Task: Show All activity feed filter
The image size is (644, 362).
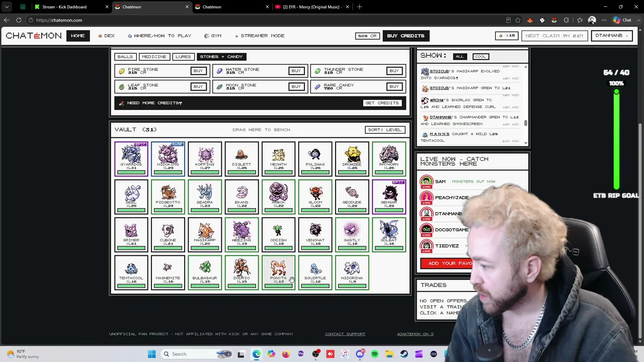Action: point(459,56)
